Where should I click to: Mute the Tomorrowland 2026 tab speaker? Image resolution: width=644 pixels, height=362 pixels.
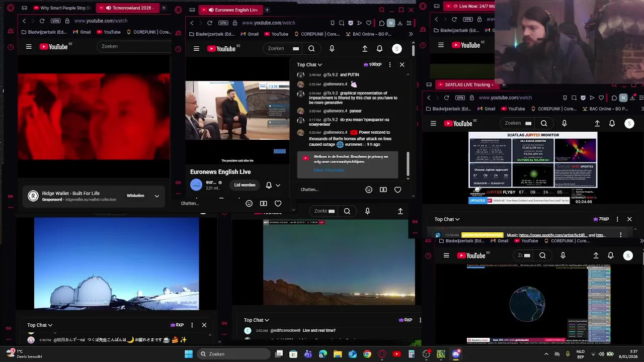click(108, 8)
